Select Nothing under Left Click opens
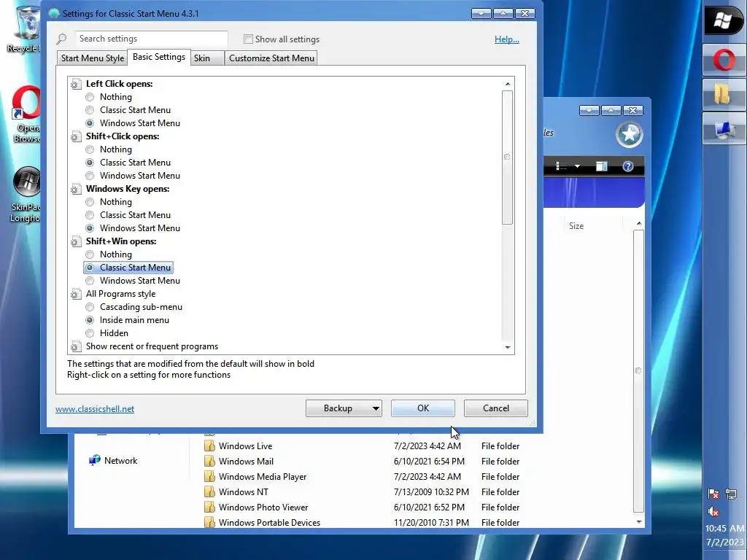 (x=90, y=97)
